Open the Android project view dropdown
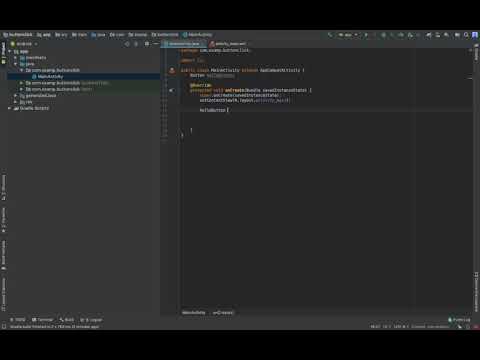480x360 pixels. coord(24,44)
